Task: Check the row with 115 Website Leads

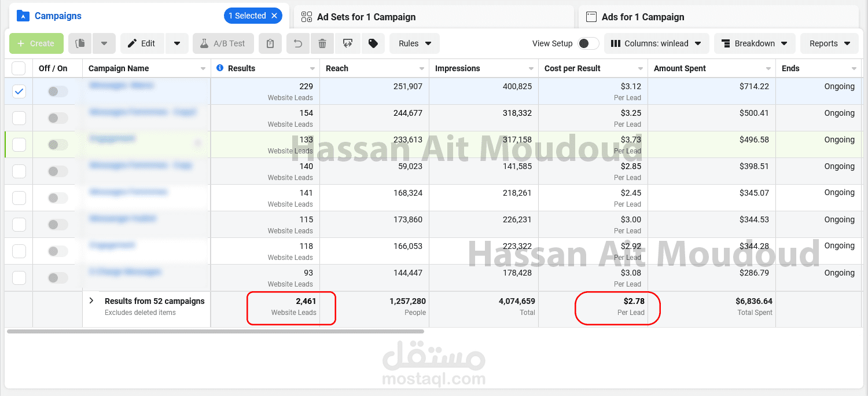Action: (19, 225)
